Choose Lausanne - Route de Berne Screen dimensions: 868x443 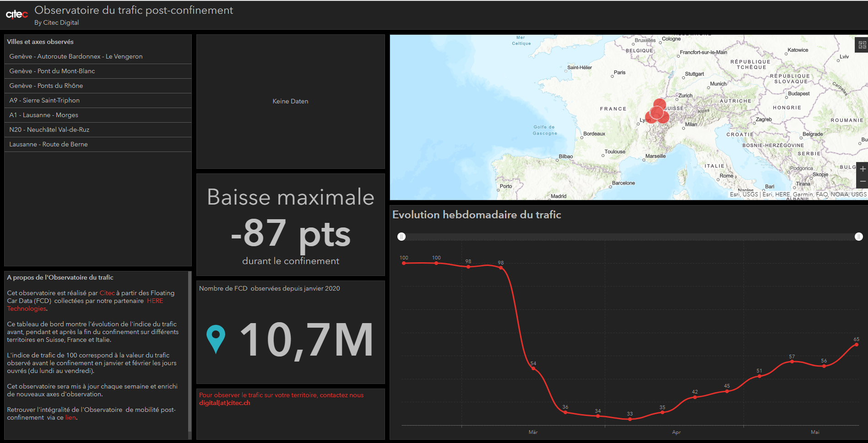coord(49,144)
